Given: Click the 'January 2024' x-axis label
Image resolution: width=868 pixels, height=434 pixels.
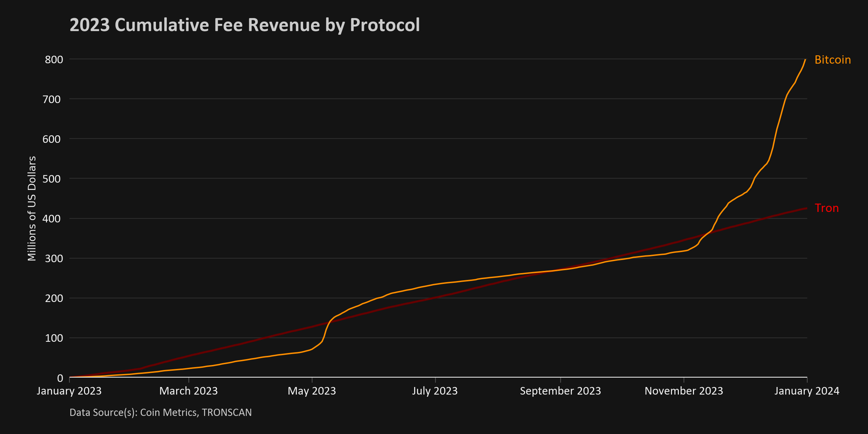Looking at the screenshot, I should pos(807,391).
